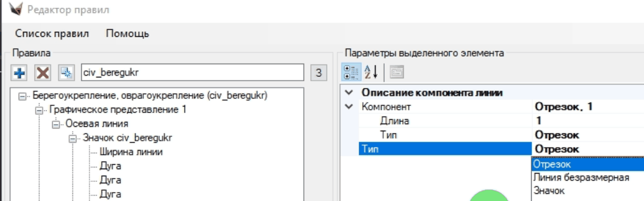Click the property pages icon
The width and height of the screenshot is (644, 201).
point(396,72)
